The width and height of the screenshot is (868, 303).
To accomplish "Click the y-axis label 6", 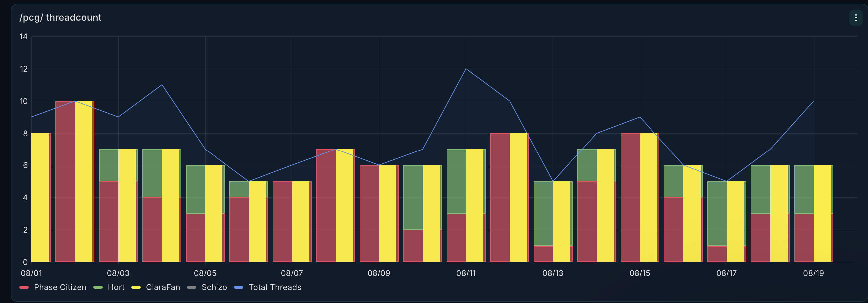I will click(x=25, y=165).
